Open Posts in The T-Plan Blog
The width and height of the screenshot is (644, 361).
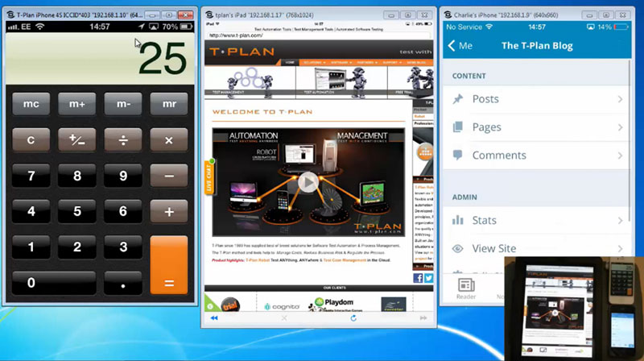point(536,99)
